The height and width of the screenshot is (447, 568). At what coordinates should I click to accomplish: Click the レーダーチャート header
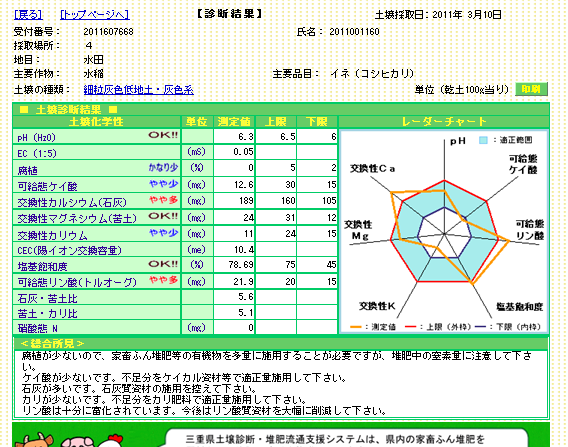click(x=444, y=122)
